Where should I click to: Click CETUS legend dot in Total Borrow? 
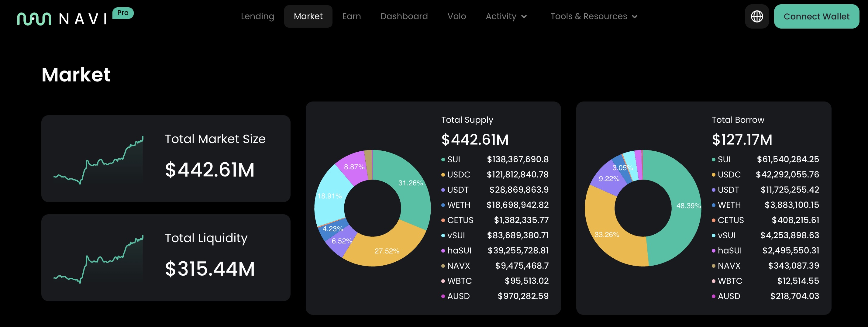[713, 220]
